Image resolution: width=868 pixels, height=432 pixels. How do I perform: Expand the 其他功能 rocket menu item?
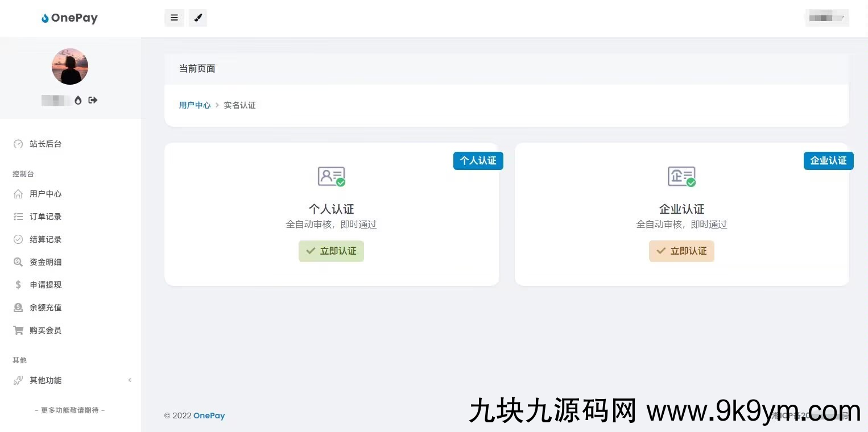click(x=19, y=380)
